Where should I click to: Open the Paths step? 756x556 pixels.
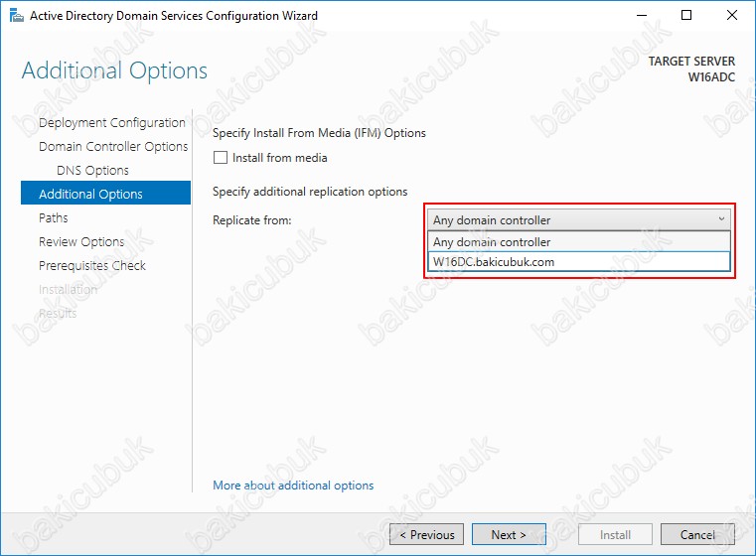coord(54,217)
